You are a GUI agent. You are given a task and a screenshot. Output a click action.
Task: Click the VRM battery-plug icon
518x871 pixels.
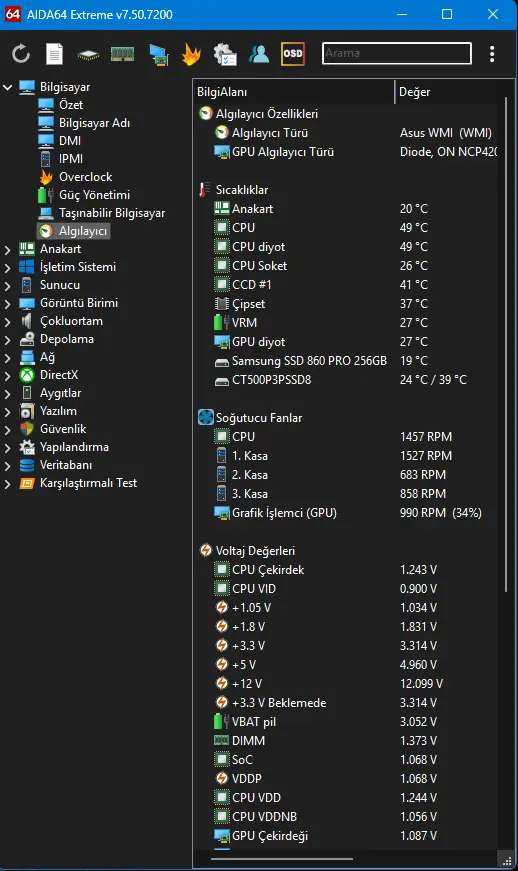(222, 323)
